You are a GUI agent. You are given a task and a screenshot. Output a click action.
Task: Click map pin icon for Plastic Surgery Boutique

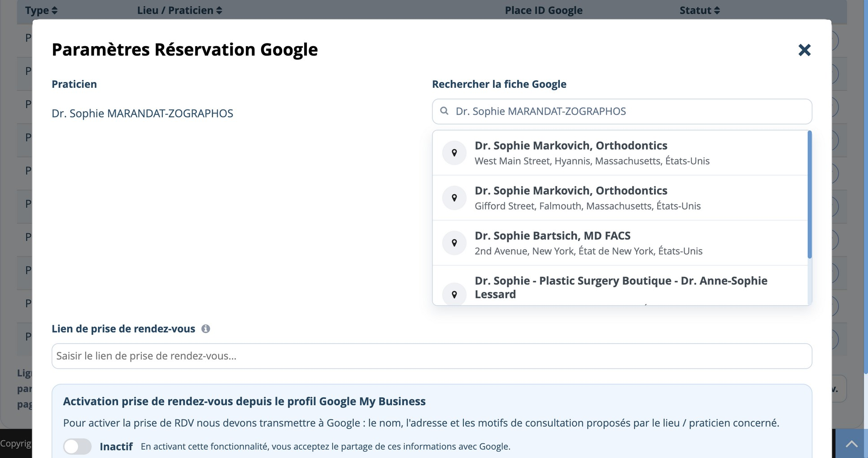454,294
